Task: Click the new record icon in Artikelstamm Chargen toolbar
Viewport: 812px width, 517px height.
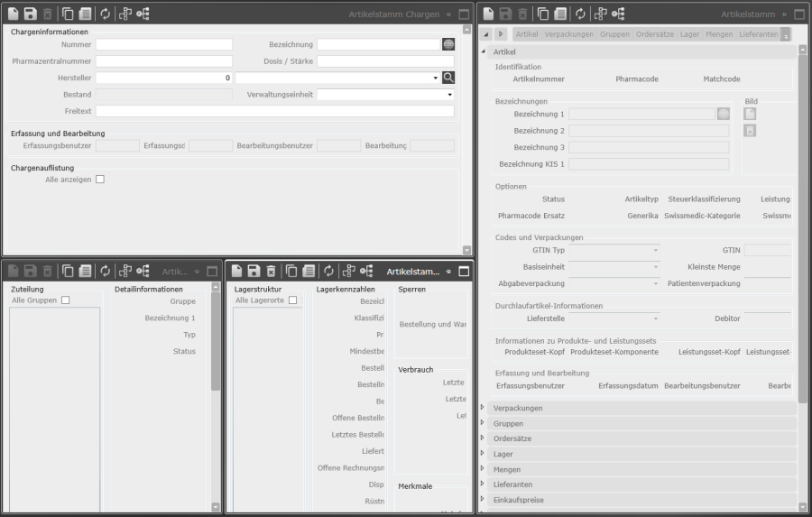Action: tap(13, 14)
